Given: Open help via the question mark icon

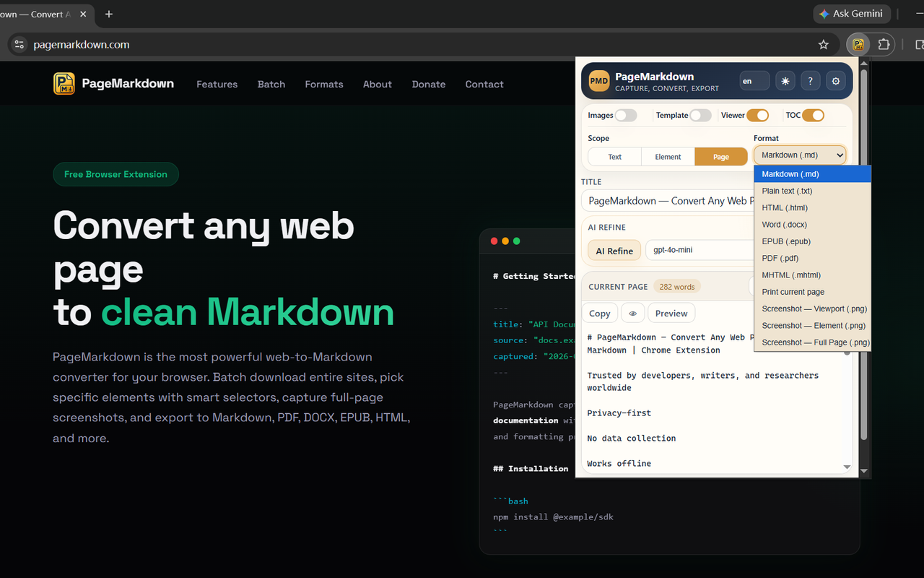Looking at the screenshot, I should click(811, 81).
